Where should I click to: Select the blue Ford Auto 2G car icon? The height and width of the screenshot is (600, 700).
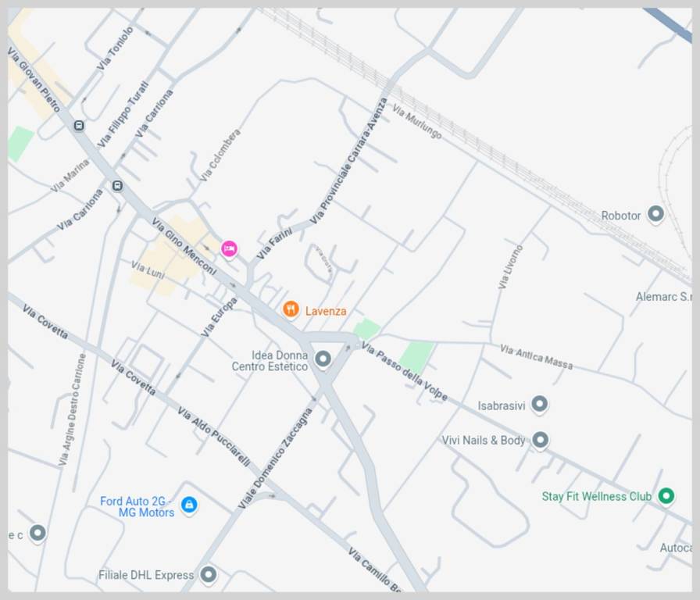pyautogui.click(x=189, y=505)
